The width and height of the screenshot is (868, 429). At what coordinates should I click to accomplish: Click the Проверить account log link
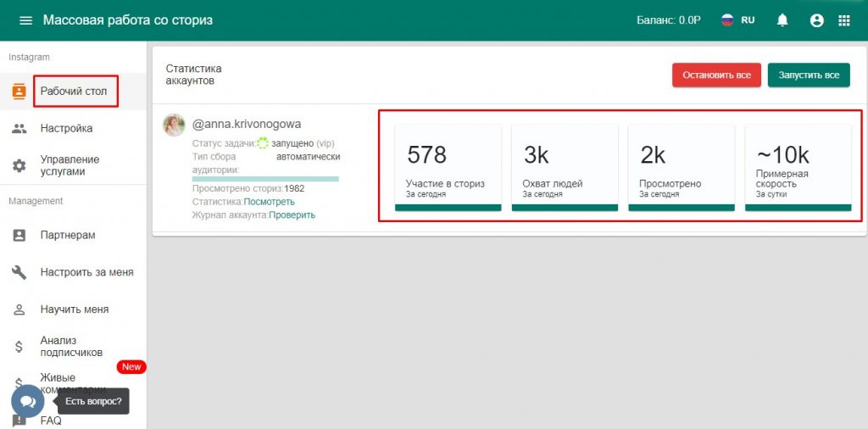292,215
